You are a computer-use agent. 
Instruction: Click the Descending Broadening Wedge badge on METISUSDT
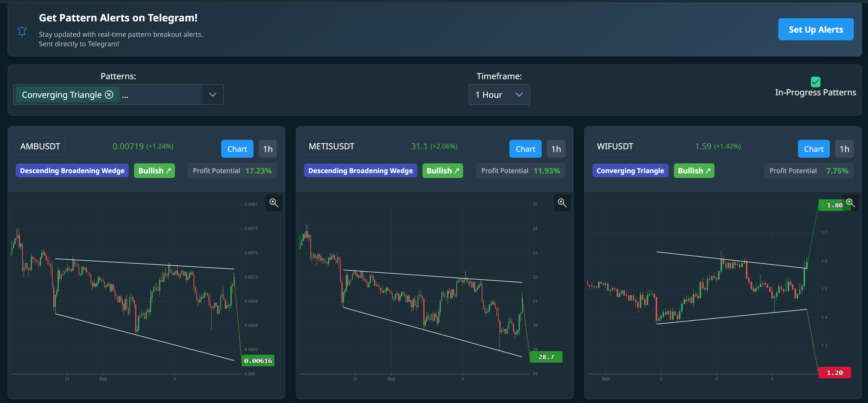tap(360, 171)
